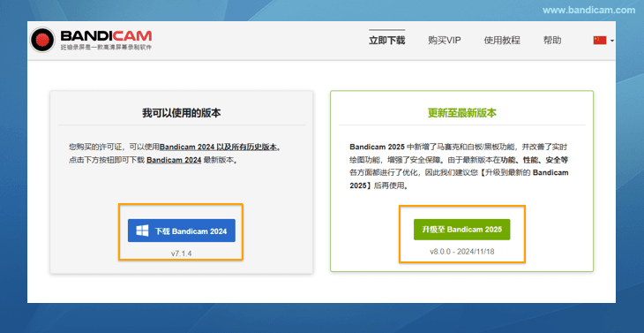Open the 使用教程 menu item
This screenshot has height=333, width=644.
click(x=502, y=41)
